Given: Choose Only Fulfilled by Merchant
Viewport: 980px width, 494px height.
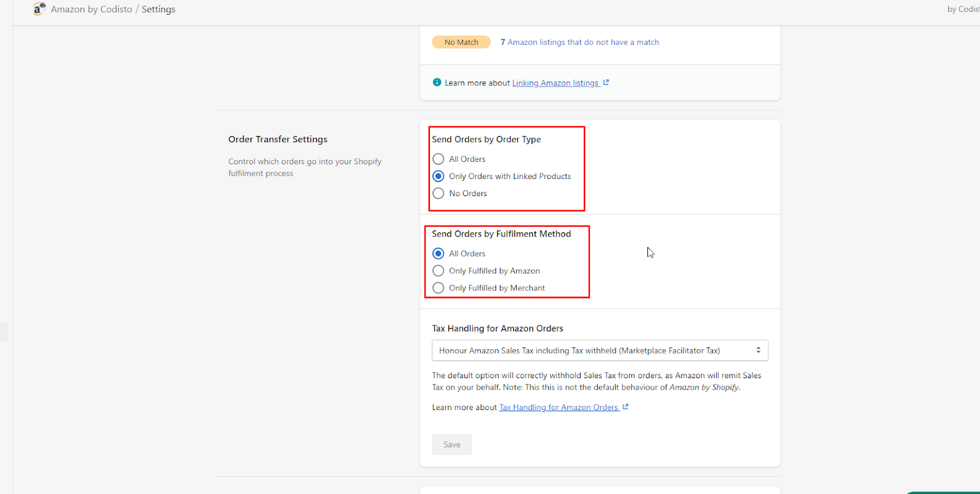Looking at the screenshot, I should click(x=438, y=287).
